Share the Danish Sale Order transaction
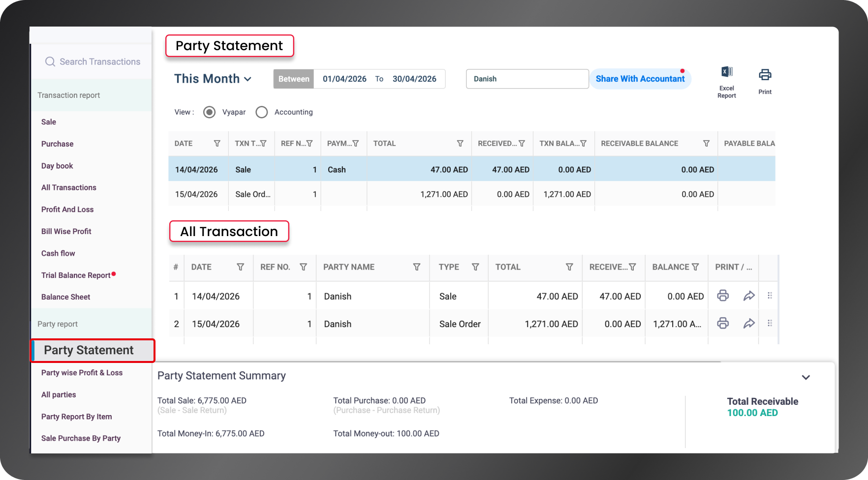 click(749, 323)
